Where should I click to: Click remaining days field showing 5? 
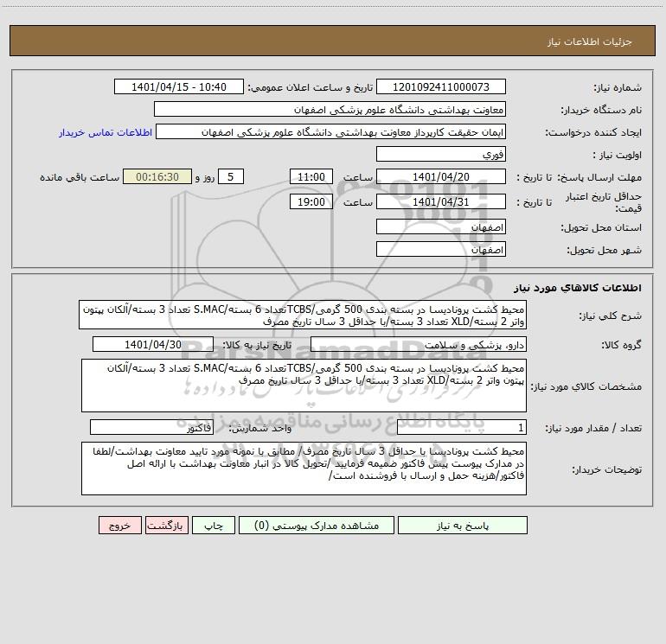coord(231,176)
